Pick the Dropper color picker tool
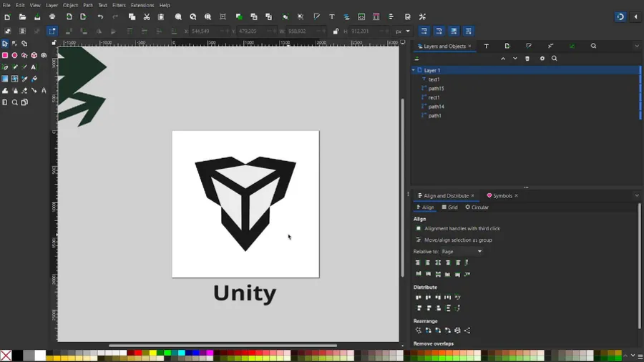The width and height of the screenshot is (644, 362). pos(24,79)
